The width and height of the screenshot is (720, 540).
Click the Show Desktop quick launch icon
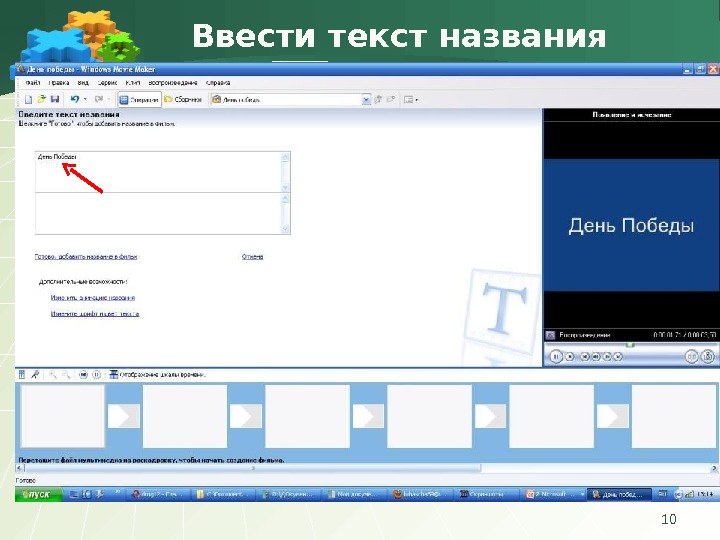(x=73, y=494)
